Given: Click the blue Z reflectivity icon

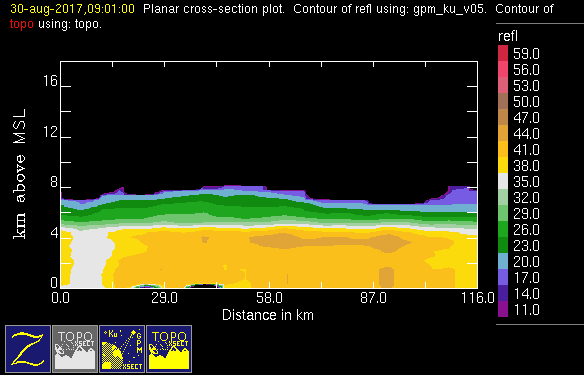Looking at the screenshot, I should (x=28, y=349).
